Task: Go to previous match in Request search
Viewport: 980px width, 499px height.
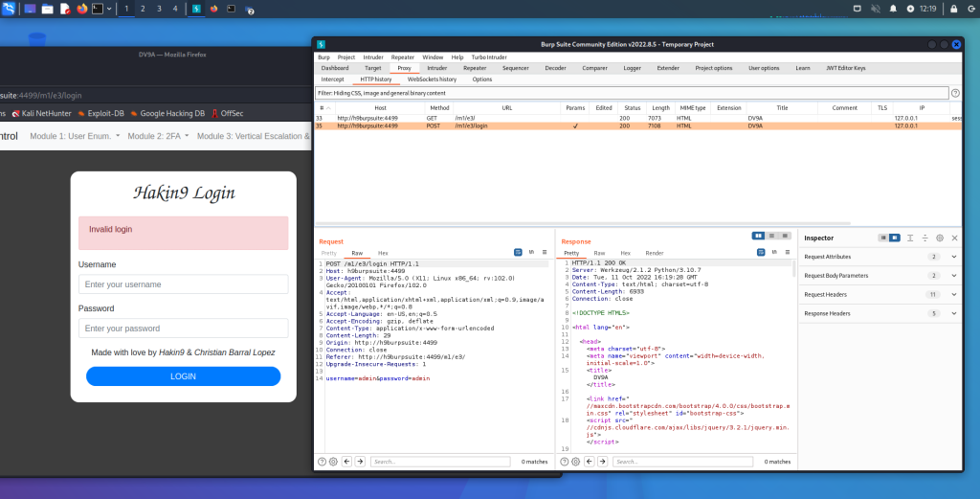Action: click(346, 462)
